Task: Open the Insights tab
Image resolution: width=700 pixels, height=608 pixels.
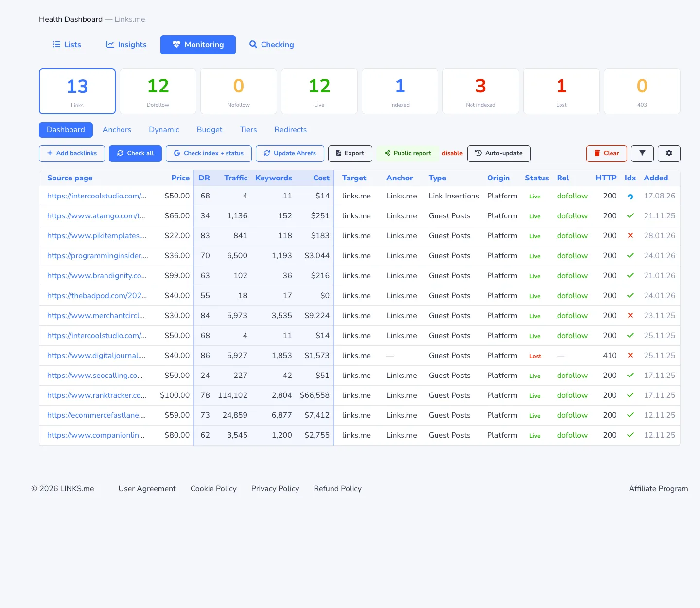Action: click(x=126, y=45)
